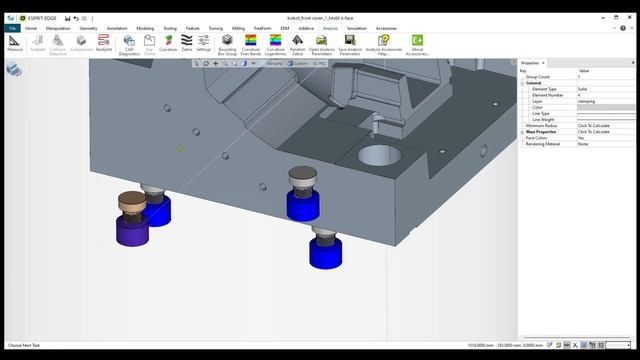Click the undo arrow in title bar
Image resolution: width=640 pixels, height=360 pixels.
(76, 18)
